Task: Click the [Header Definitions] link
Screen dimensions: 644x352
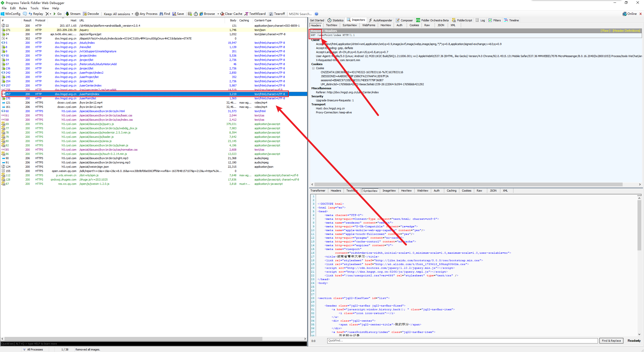Action: click(x=626, y=31)
